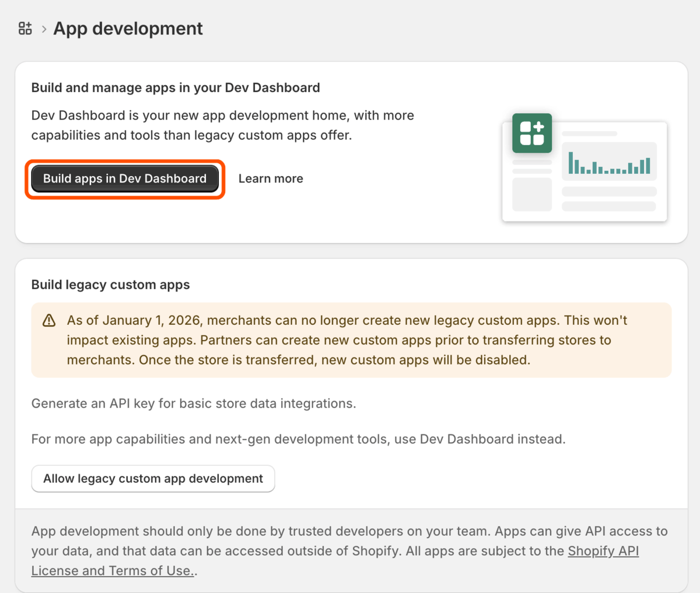The width and height of the screenshot is (700, 593).
Task: Click the warning triangle icon in the legacy notice
Action: pos(49,320)
